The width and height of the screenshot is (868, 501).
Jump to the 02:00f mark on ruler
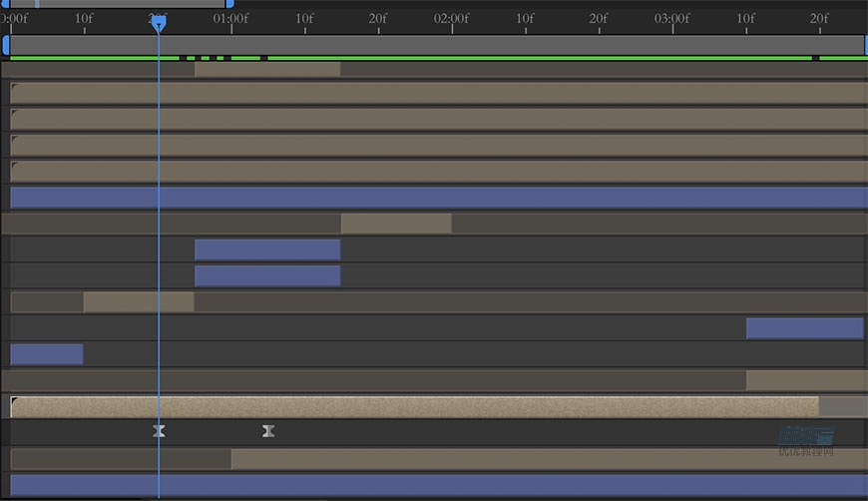click(452, 20)
